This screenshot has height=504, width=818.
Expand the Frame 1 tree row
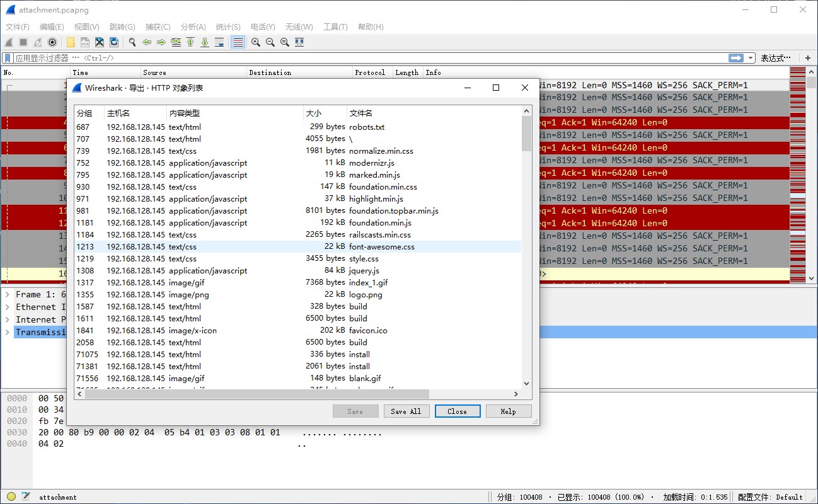[8, 294]
